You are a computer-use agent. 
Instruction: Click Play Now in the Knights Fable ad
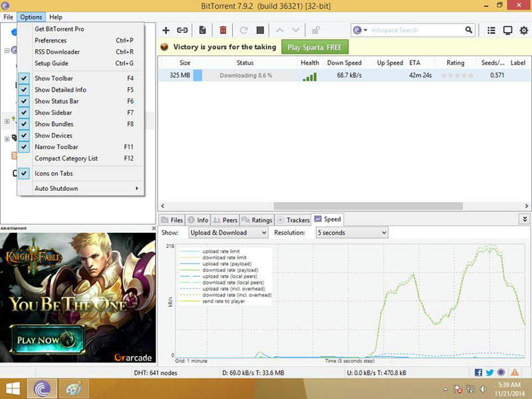click(47, 340)
